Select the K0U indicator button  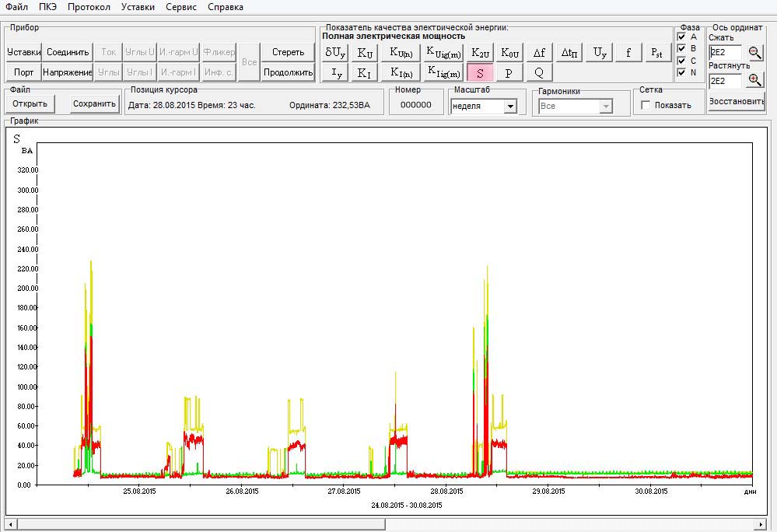509,53
